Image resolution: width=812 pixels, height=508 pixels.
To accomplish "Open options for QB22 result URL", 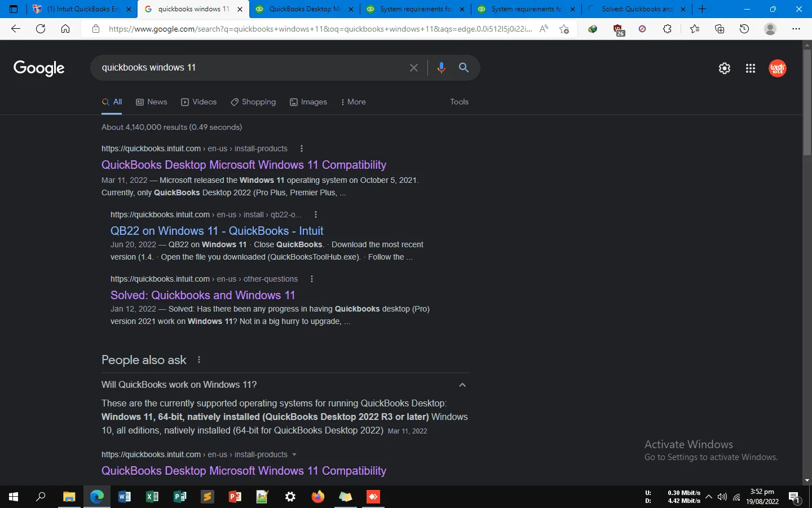I will (x=316, y=214).
